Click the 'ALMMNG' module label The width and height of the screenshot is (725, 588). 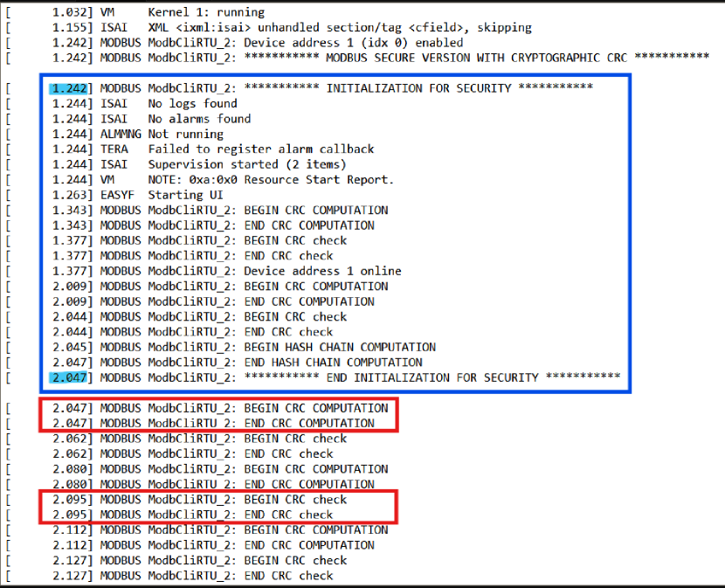point(121,135)
